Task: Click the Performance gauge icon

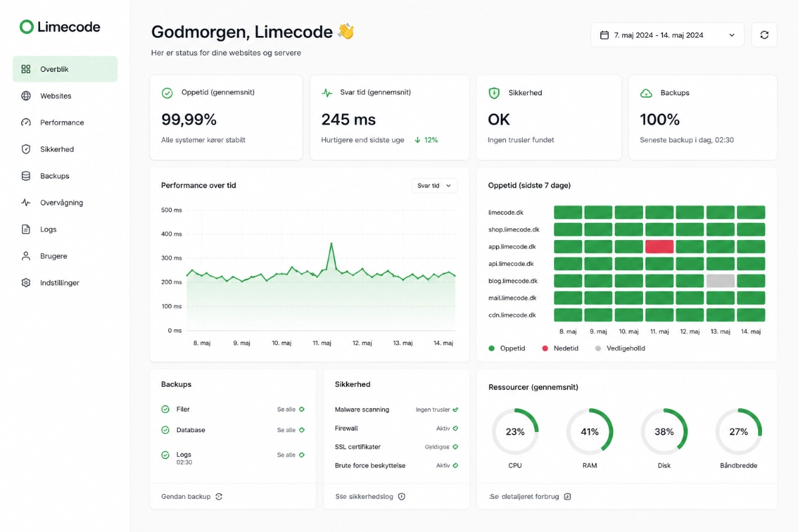Action: (26, 122)
